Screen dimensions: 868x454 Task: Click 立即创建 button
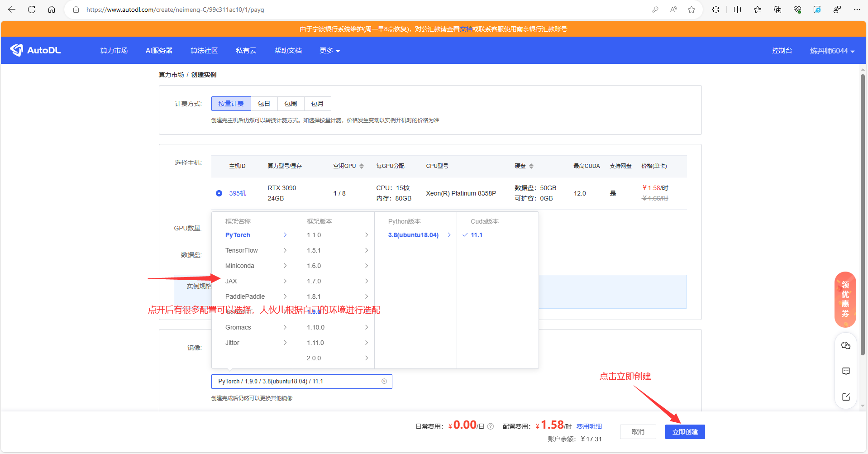point(685,432)
